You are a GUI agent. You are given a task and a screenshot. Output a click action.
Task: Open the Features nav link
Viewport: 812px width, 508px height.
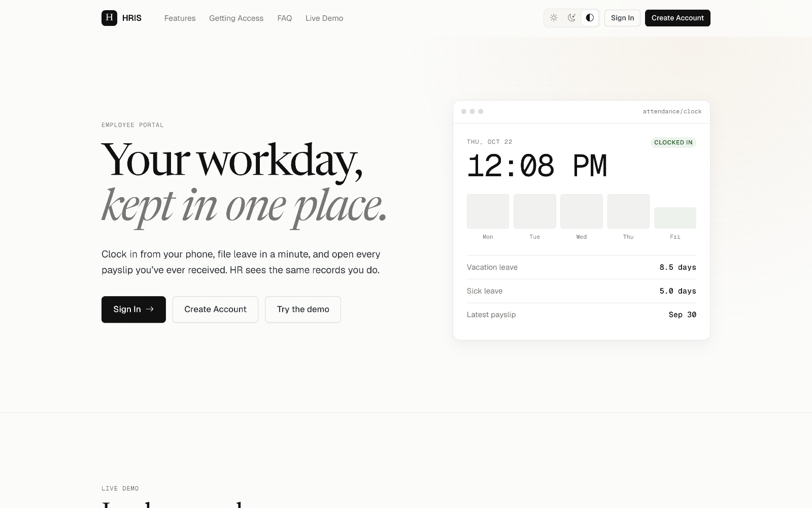(180, 18)
